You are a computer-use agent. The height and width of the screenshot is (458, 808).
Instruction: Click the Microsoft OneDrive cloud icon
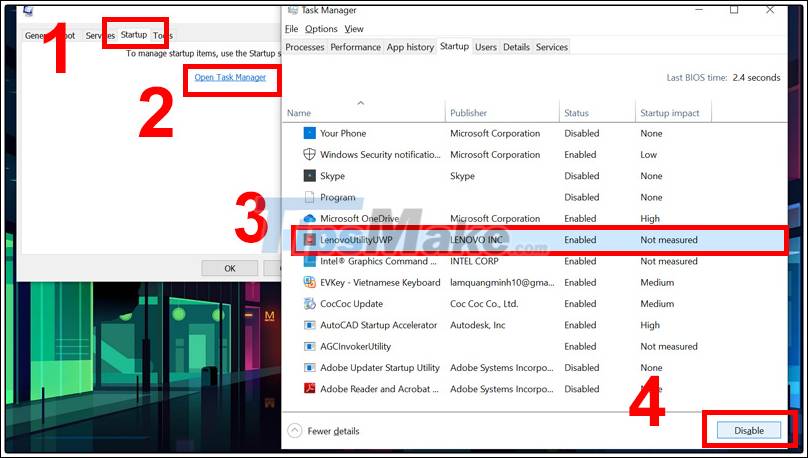309,218
